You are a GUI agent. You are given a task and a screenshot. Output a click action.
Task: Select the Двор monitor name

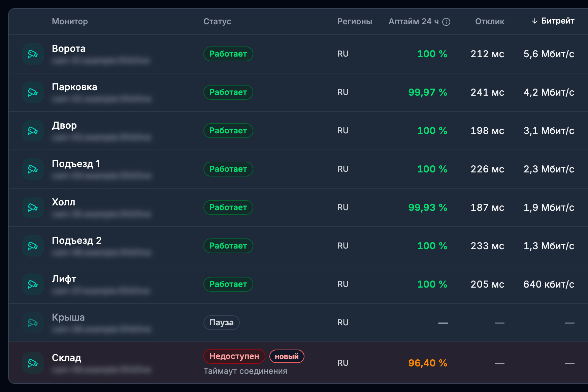(x=64, y=125)
